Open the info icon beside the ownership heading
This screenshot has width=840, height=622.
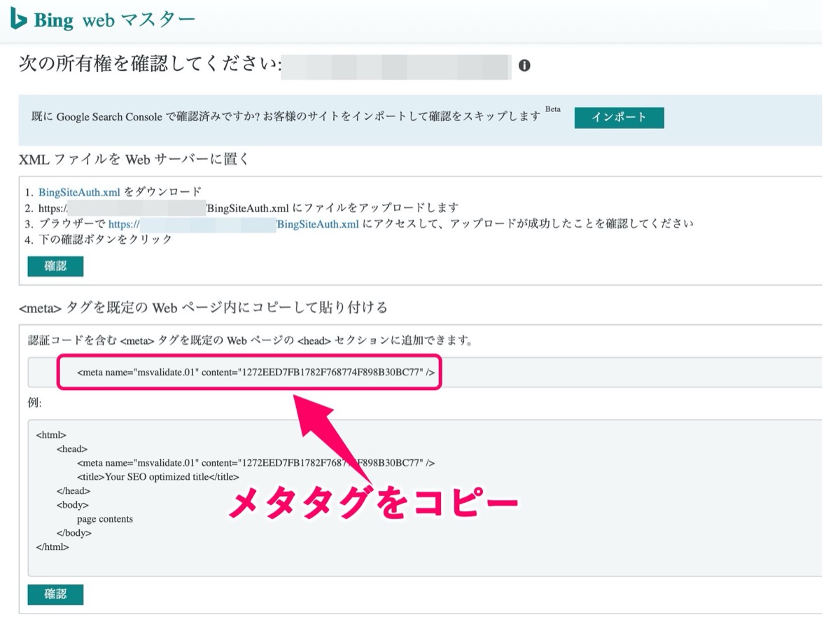tap(524, 66)
